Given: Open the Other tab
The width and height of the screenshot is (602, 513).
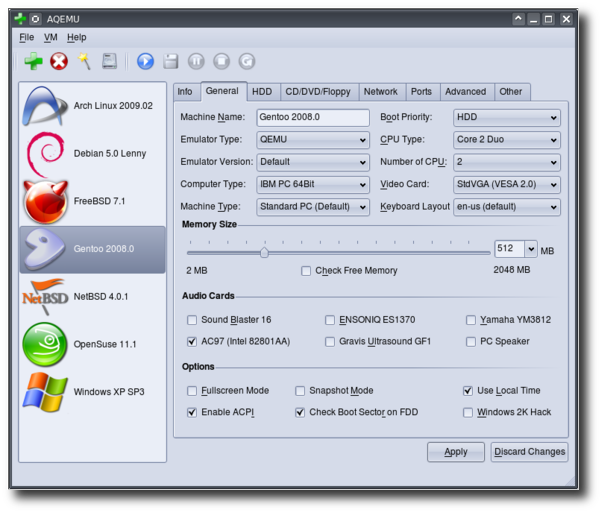Looking at the screenshot, I should 511,92.
